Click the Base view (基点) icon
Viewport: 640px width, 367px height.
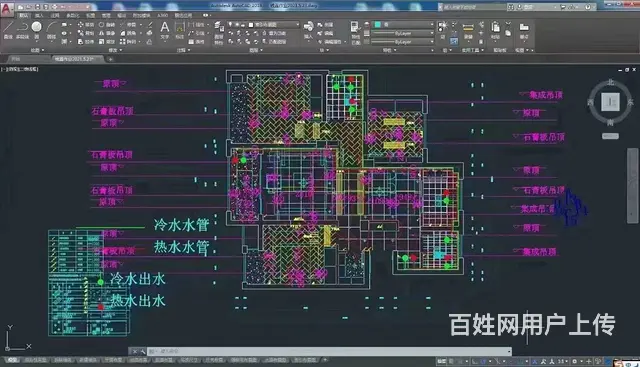click(524, 30)
